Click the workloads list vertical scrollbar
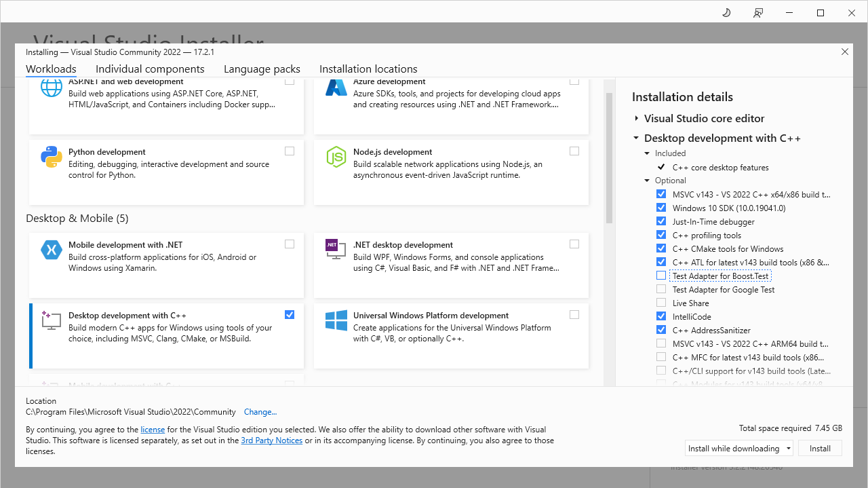This screenshot has height=488, width=868. coord(609,157)
